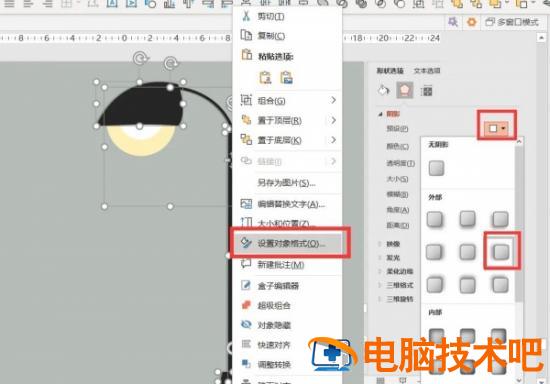
Task: Pick outer shadow offset center preset
Action: 468,252
